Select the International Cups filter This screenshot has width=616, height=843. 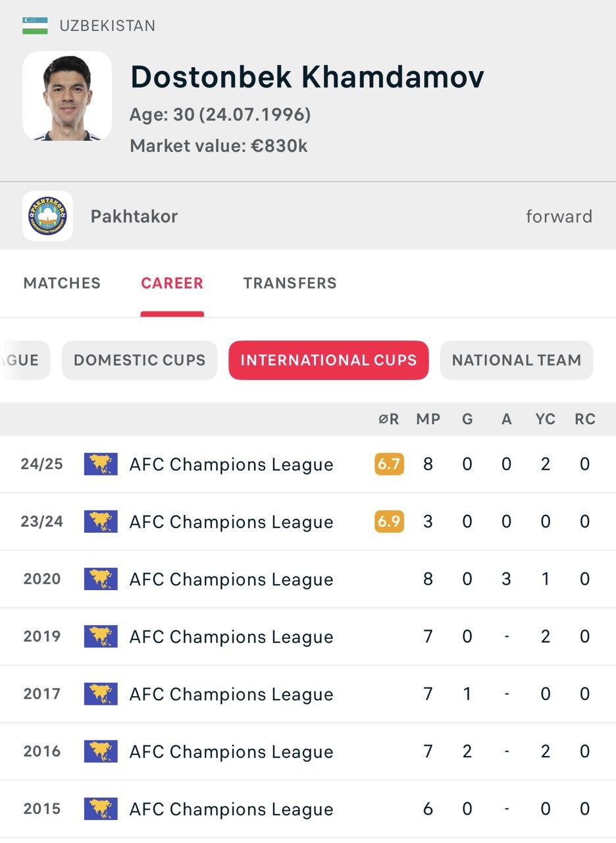pyautogui.click(x=328, y=360)
